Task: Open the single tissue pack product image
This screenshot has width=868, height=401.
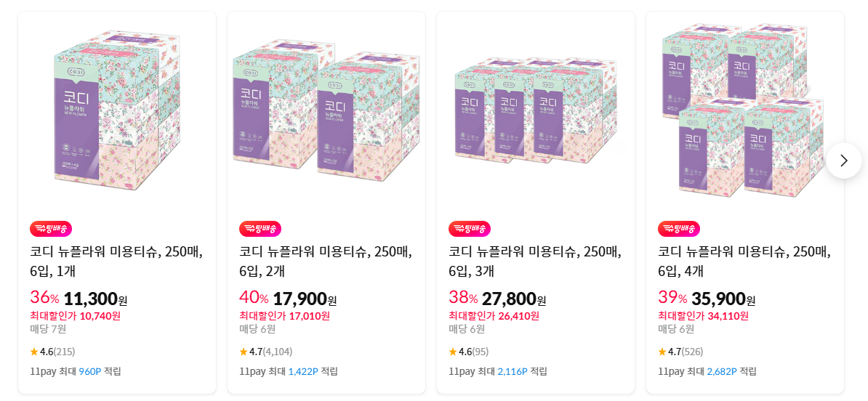Action: tap(117, 110)
